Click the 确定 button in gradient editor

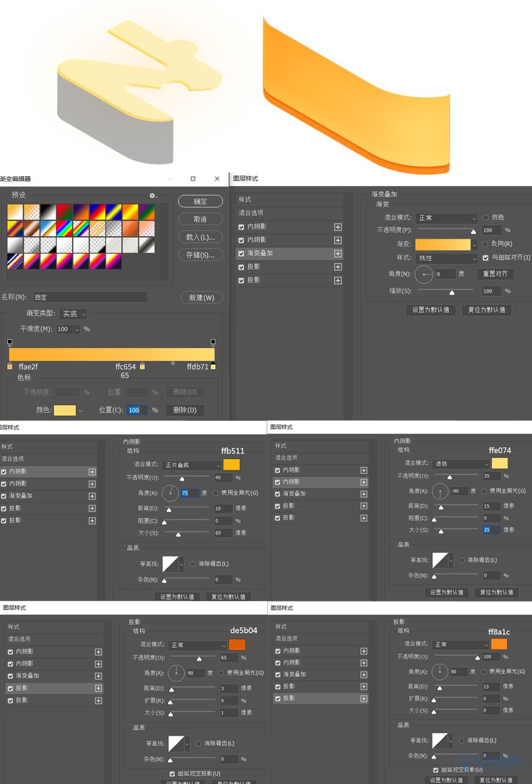200,201
